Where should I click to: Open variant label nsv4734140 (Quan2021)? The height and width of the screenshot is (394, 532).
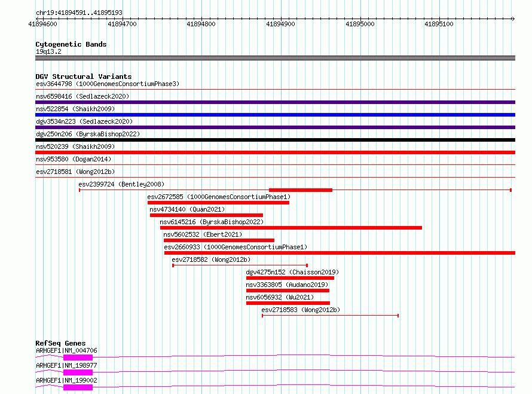coord(187,209)
